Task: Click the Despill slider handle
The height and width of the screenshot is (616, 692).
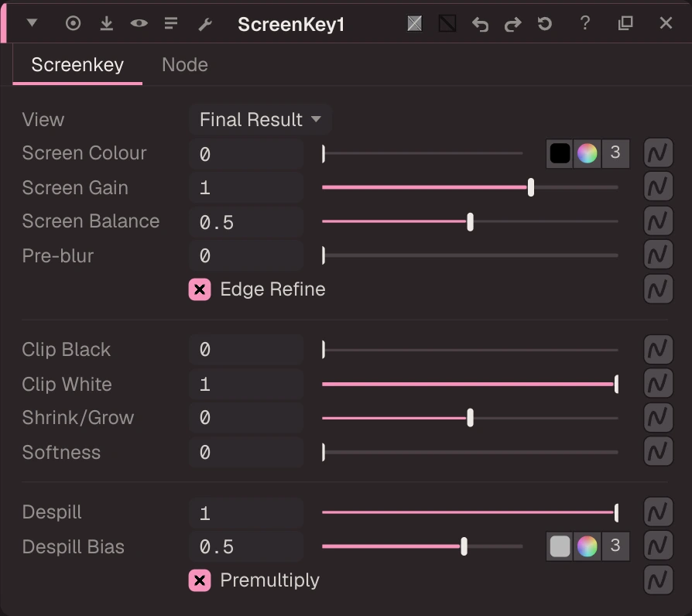Action: [616, 512]
